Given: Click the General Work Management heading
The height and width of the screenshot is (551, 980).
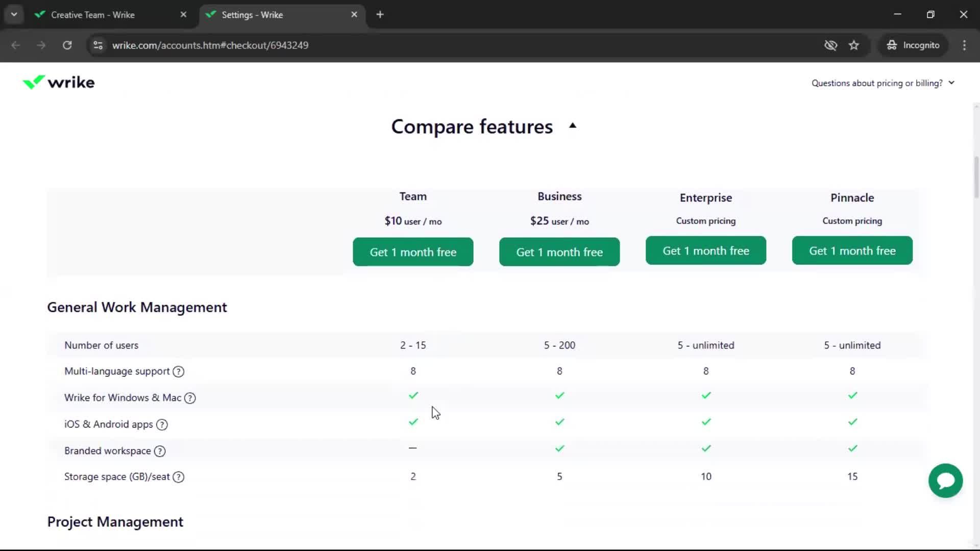Looking at the screenshot, I should pyautogui.click(x=137, y=307).
